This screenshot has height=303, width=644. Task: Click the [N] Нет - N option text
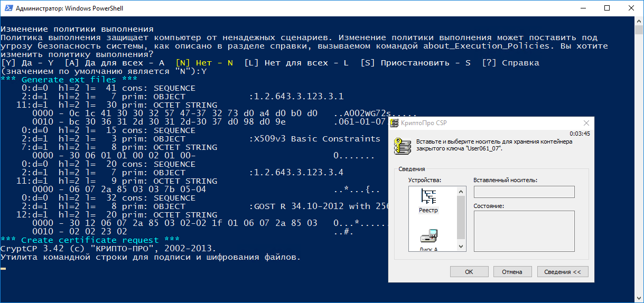click(204, 63)
